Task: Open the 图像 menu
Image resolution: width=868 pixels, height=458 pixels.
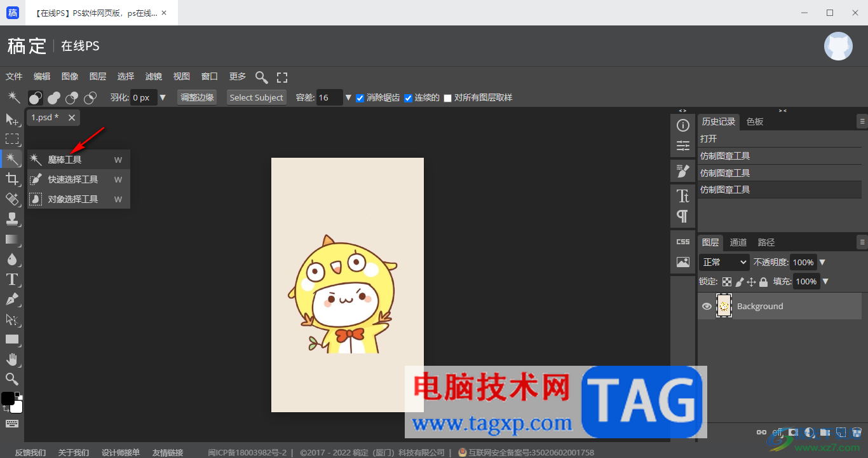Action: point(70,76)
